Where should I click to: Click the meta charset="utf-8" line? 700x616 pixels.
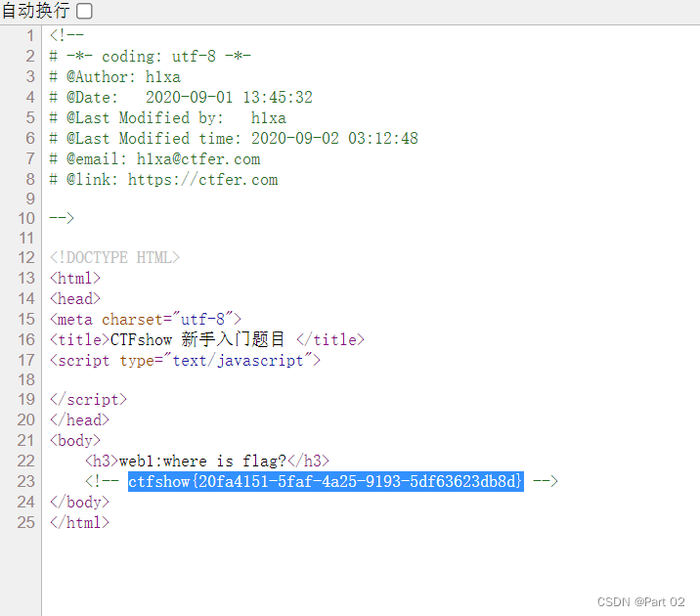click(145, 319)
